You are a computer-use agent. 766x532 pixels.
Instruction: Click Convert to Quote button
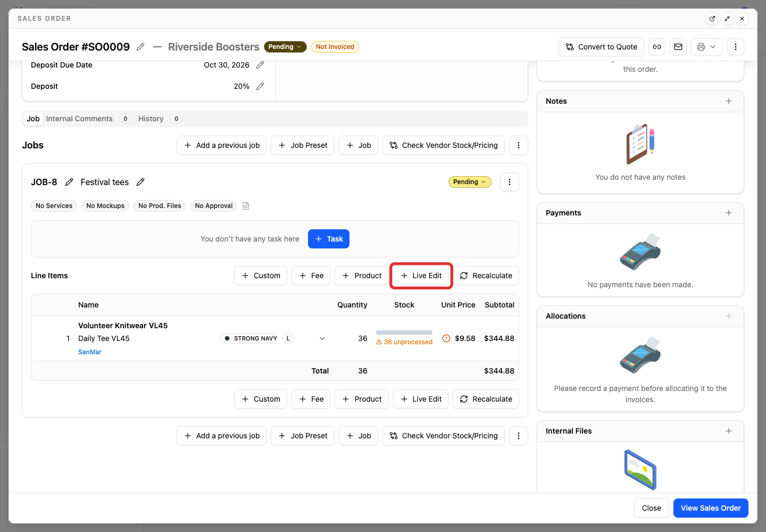click(x=601, y=47)
